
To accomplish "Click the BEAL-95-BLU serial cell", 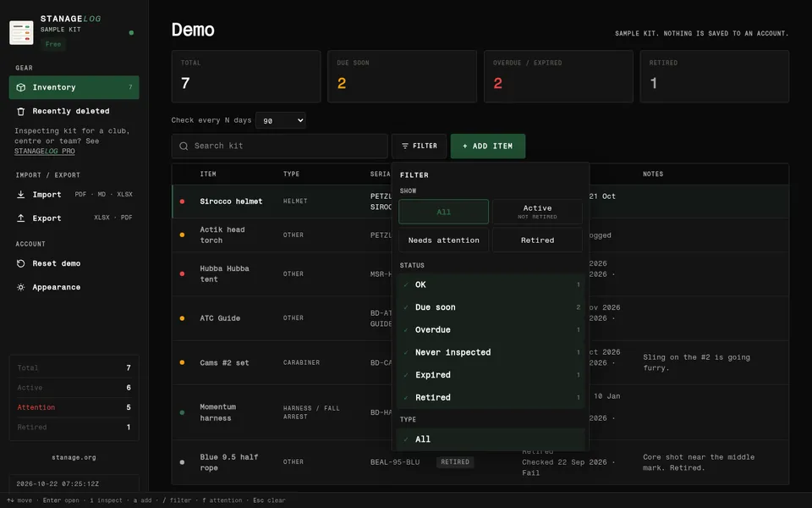I will click(395, 462).
